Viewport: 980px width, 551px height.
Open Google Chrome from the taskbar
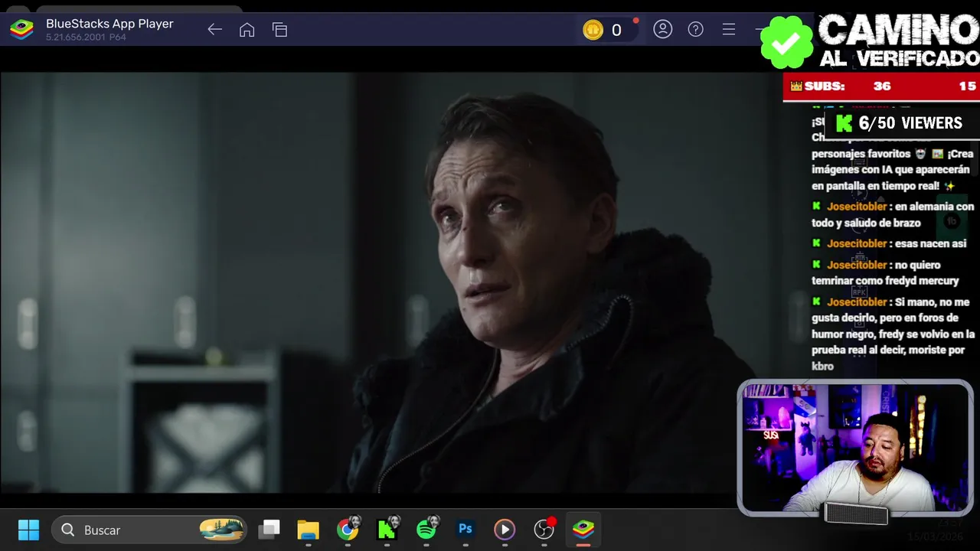pyautogui.click(x=348, y=529)
